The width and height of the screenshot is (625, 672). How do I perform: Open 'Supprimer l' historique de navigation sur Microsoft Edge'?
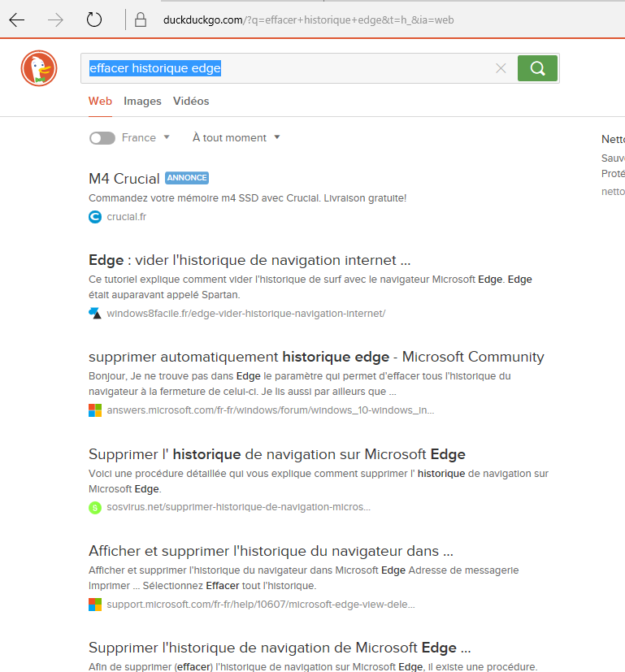point(277,454)
